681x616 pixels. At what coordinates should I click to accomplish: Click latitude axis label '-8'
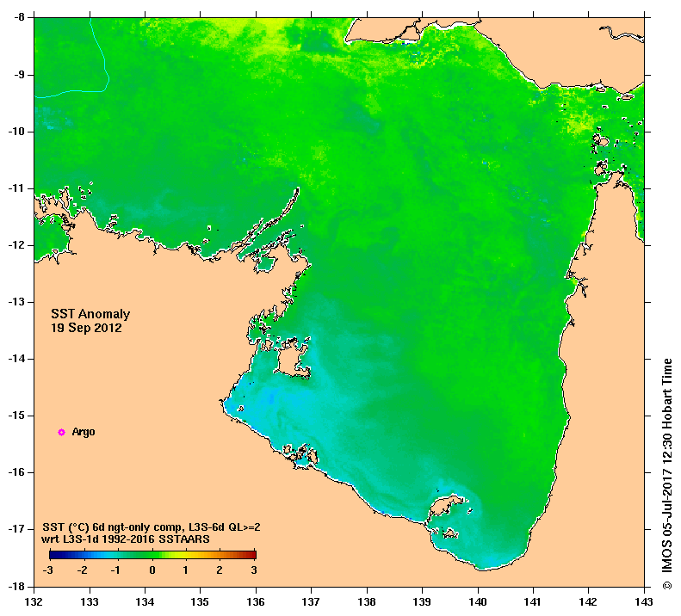click(x=19, y=17)
